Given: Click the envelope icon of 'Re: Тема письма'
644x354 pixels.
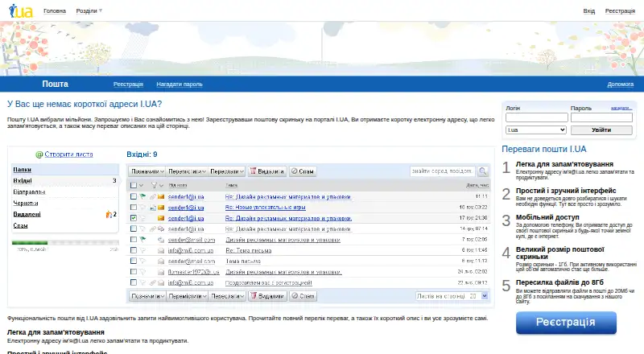Looking at the screenshot, I should tap(161, 250).
